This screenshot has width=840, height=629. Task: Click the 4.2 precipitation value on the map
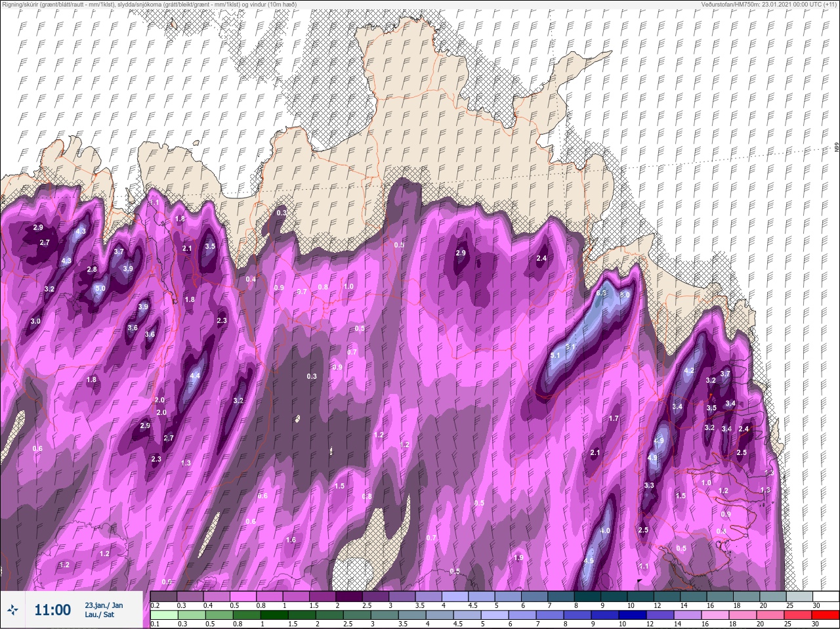[689, 371]
